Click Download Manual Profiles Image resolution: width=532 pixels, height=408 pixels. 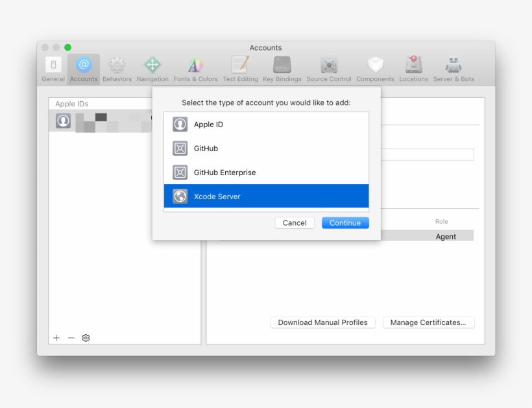pyautogui.click(x=322, y=322)
